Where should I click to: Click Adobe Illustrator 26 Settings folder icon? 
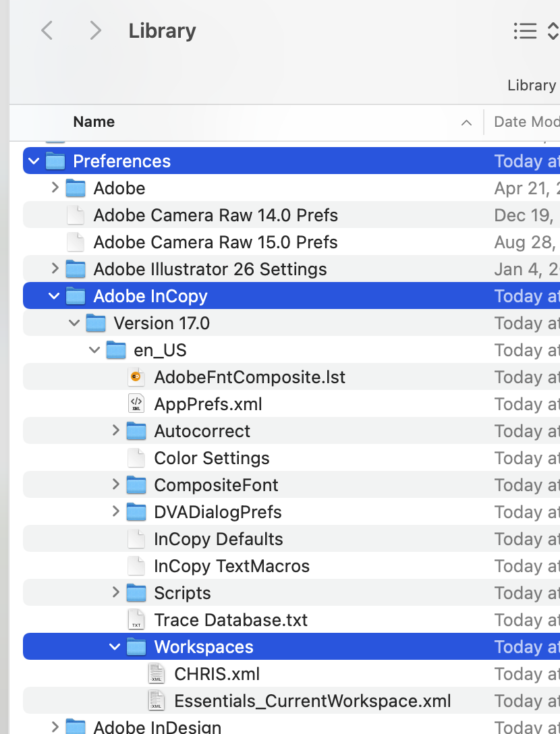click(76, 269)
